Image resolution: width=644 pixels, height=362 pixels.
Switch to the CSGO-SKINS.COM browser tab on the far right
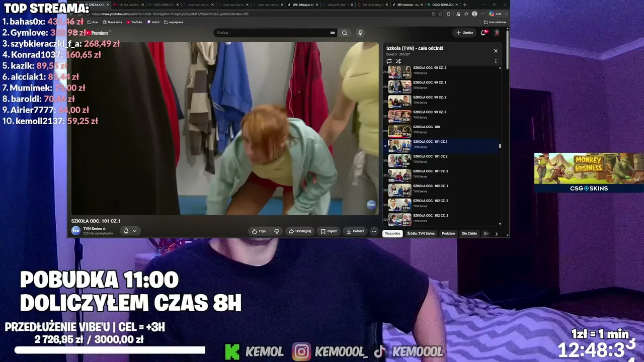click(x=441, y=5)
